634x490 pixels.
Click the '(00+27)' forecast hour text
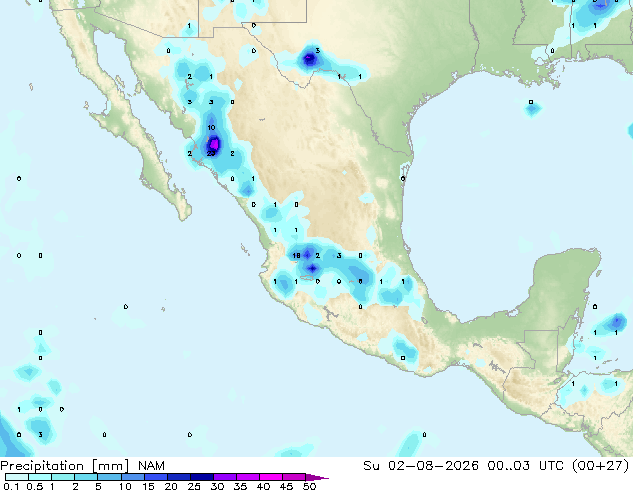(x=601, y=466)
